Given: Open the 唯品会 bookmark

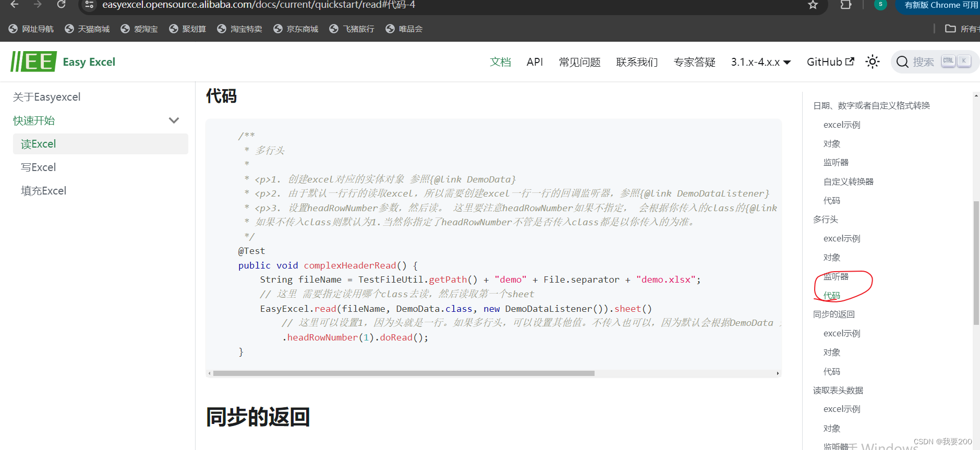Looking at the screenshot, I should tap(404, 29).
